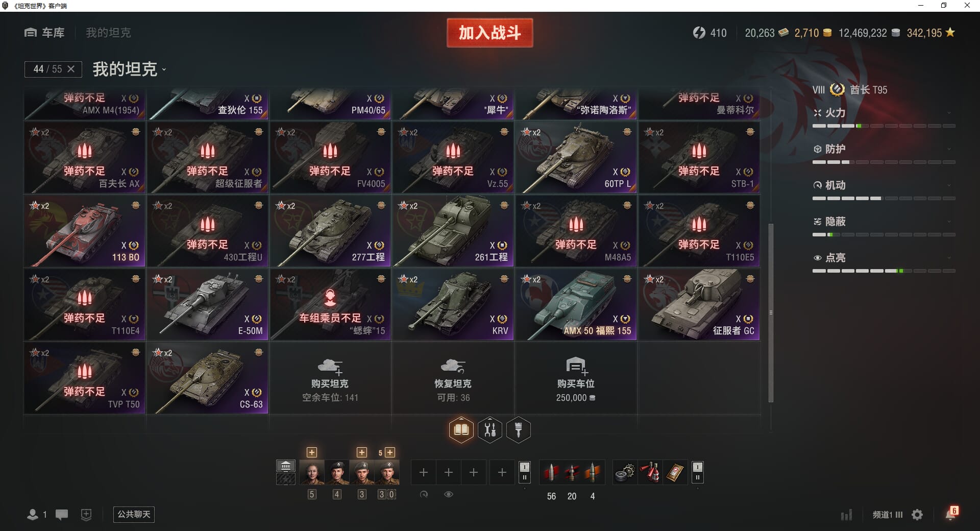Click the repair kit consumable icon
This screenshot has width=980, height=531.
click(625, 472)
